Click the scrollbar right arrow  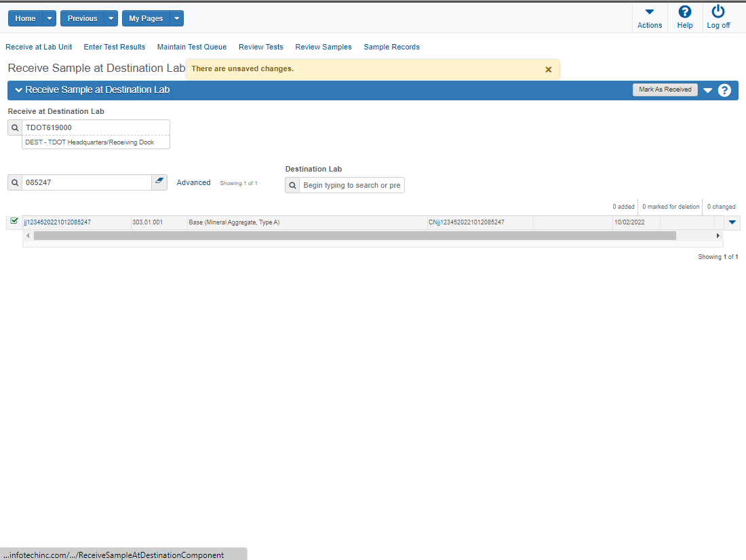click(x=718, y=235)
